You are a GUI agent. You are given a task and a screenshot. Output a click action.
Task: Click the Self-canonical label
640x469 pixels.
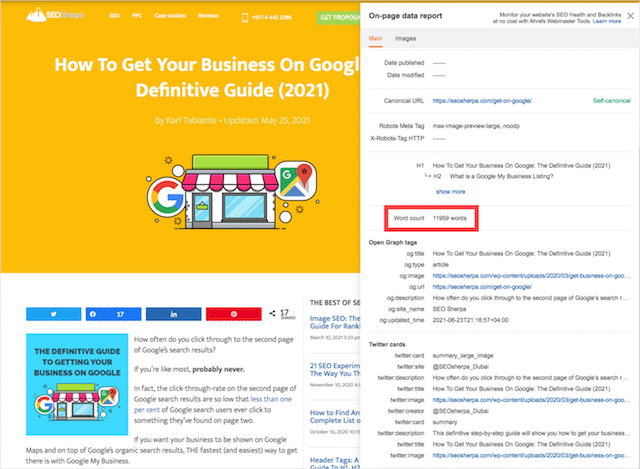click(611, 101)
